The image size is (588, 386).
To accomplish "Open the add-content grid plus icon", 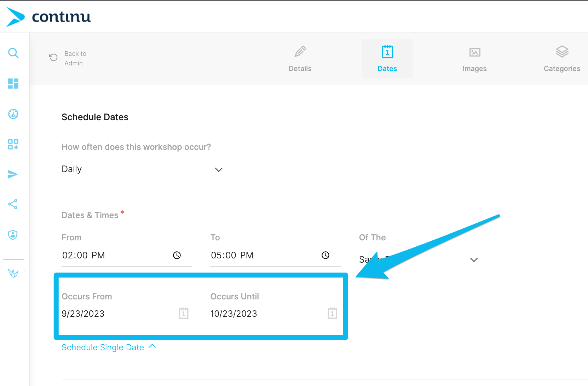I will click(13, 144).
